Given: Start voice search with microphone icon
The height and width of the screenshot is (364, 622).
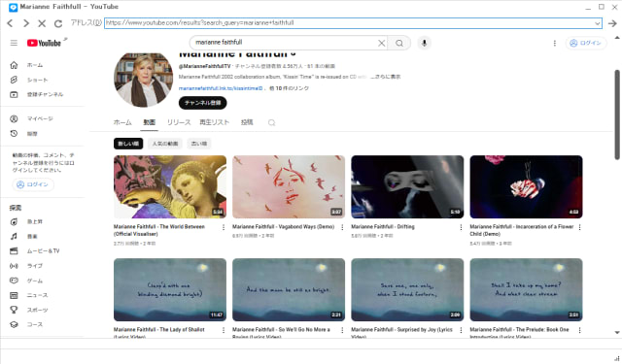Looking at the screenshot, I should point(424,43).
